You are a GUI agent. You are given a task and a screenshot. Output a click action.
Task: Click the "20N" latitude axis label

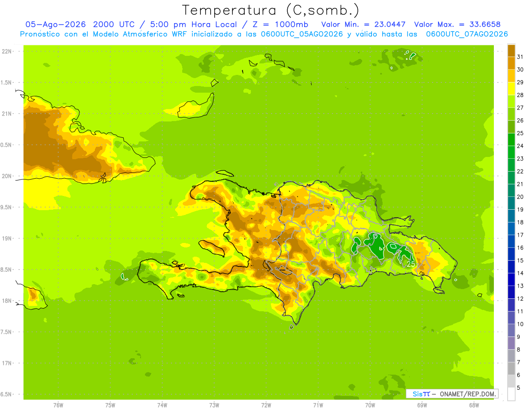8,176
